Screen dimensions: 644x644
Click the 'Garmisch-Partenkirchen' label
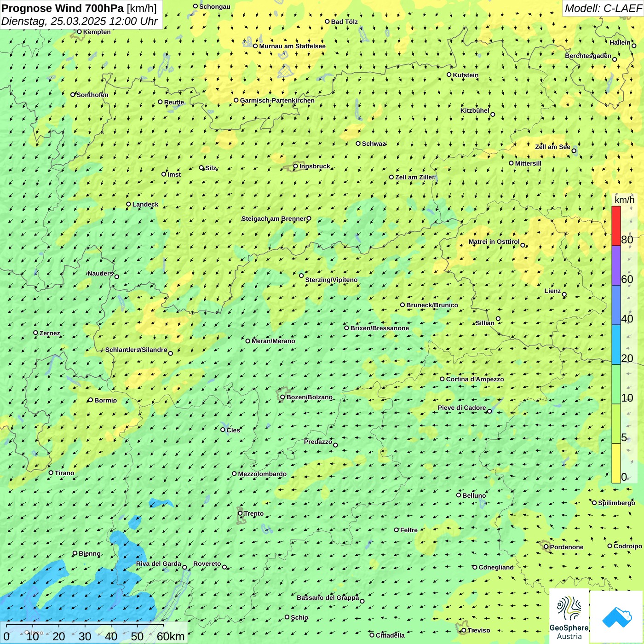[277, 100]
